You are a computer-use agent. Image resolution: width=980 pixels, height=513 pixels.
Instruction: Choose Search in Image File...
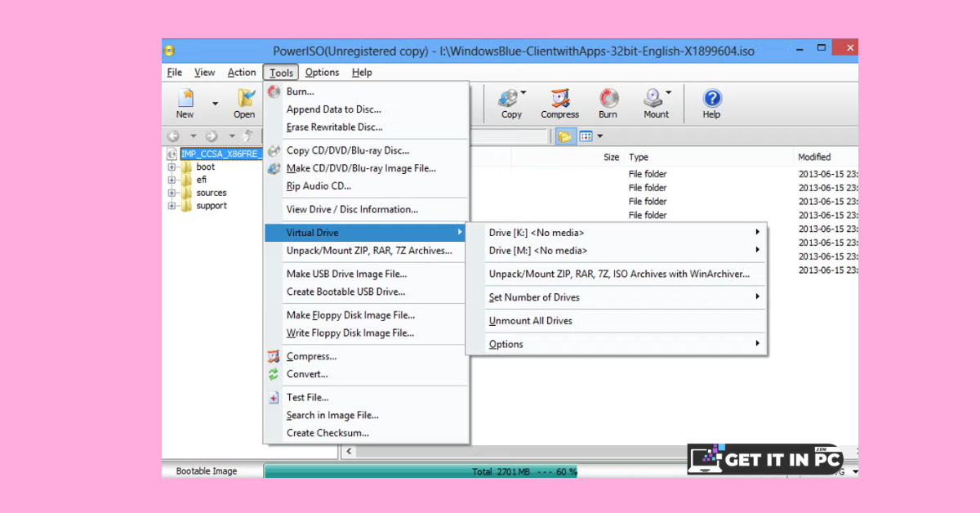[x=366, y=416]
